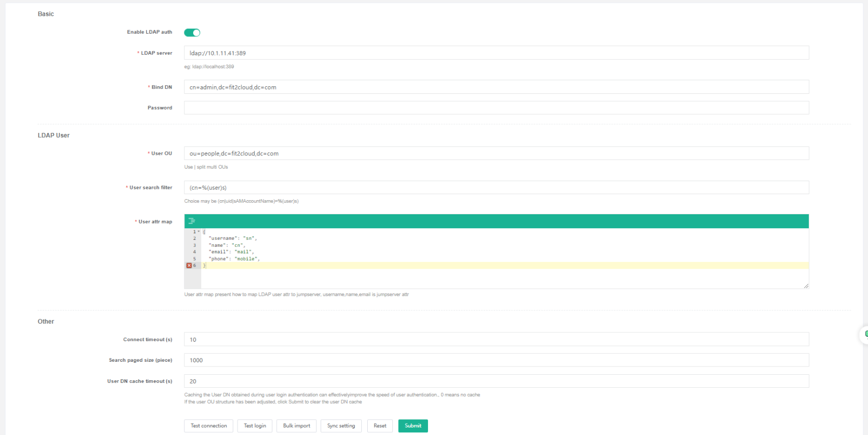868x435 pixels.
Task: Focus the LDAP server input field
Action: click(496, 53)
